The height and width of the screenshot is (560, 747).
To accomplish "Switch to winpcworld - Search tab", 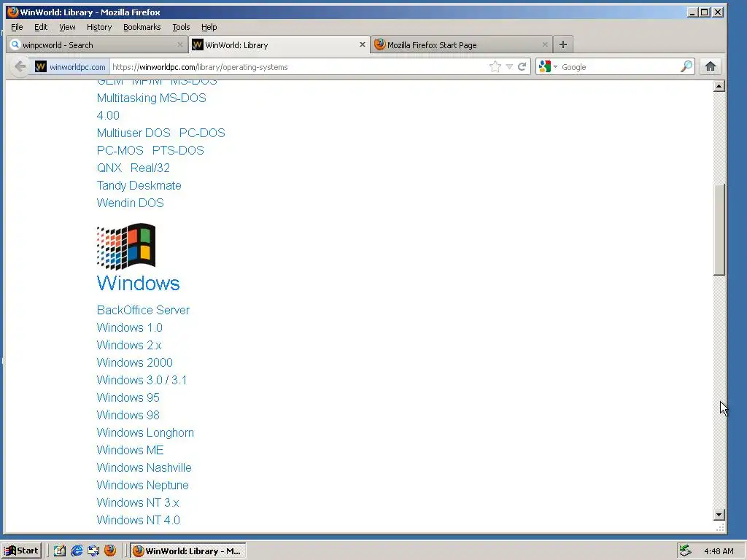I will coord(97,44).
